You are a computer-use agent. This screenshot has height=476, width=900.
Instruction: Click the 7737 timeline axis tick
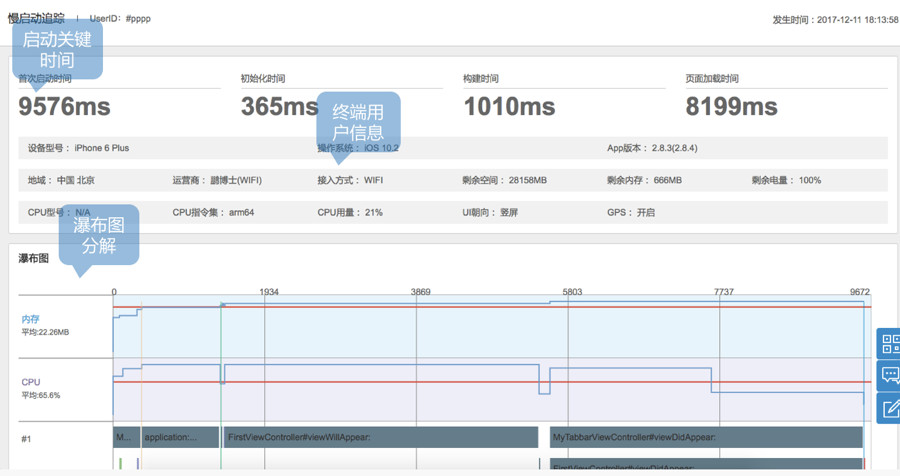[723, 292]
